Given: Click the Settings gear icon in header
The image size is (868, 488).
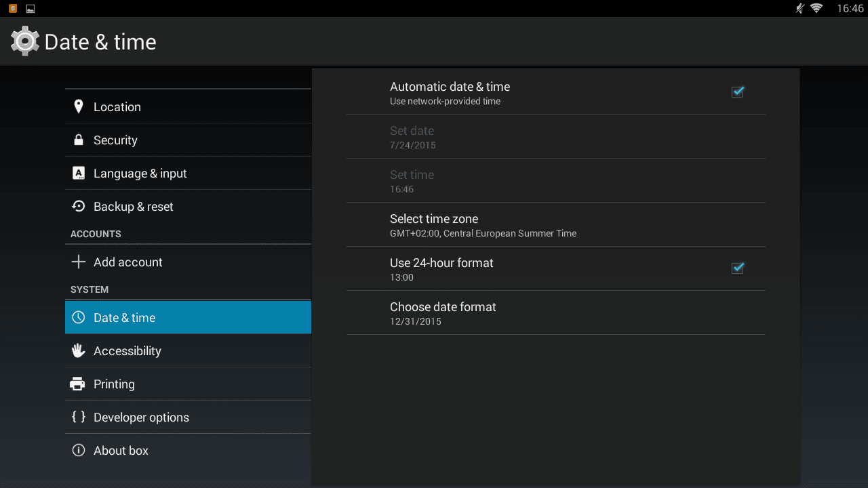Looking at the screenshot, I should pos(25,41).
